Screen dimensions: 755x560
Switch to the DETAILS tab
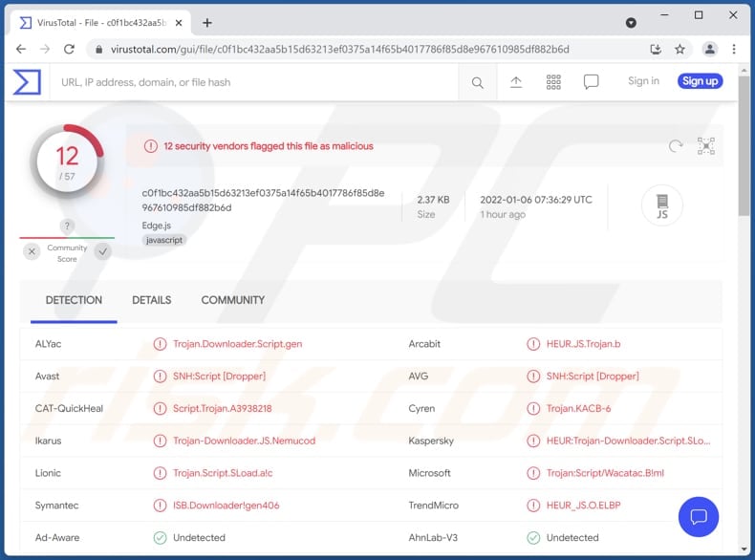pyautogui.click(x=152, y=300)
